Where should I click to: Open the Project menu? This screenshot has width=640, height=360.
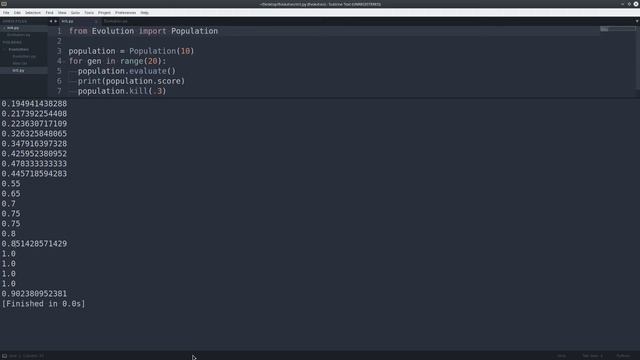pyautogui.click(x=104, y=13)
